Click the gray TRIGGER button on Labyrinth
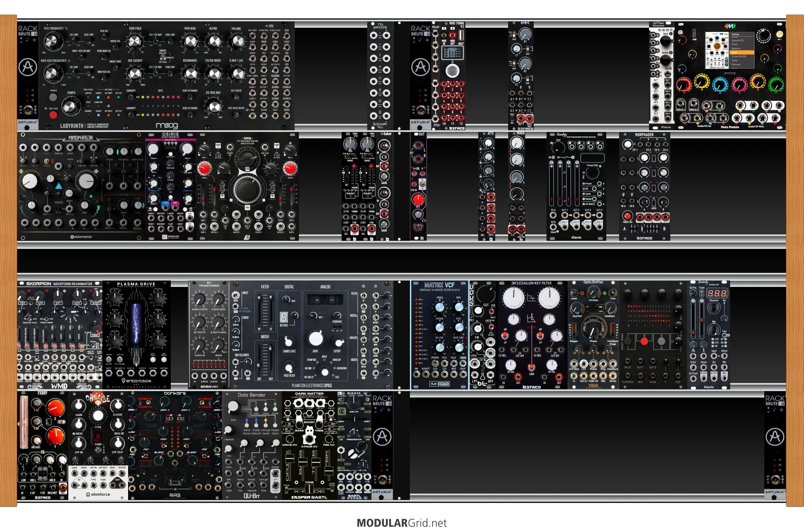804x532 pixels. [x=53, y=97]
